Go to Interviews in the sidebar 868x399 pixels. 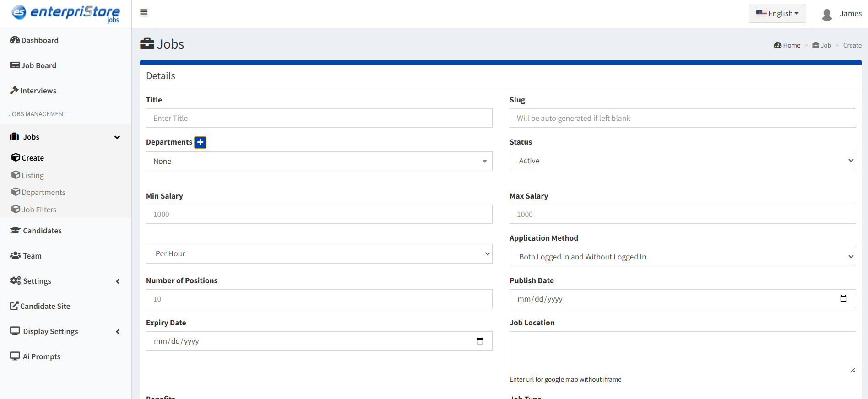(x=33, y=91)
